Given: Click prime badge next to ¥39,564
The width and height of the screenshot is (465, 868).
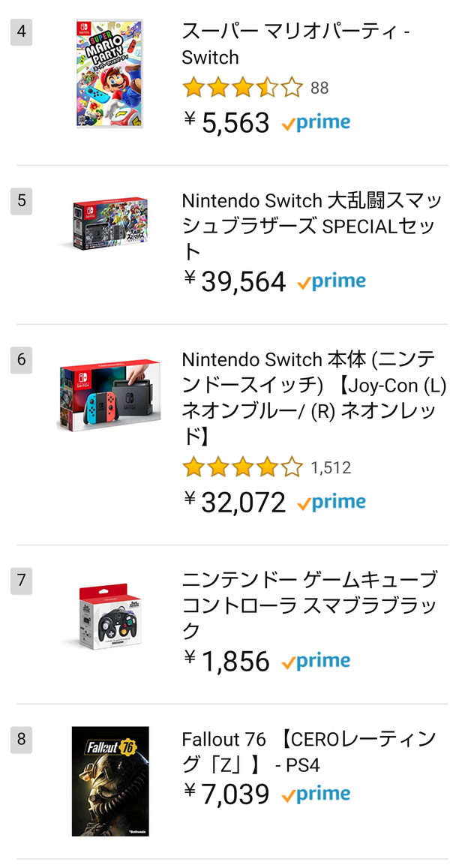Looking at the screenshot, I should pyautogui.click(x=331, y=282).
